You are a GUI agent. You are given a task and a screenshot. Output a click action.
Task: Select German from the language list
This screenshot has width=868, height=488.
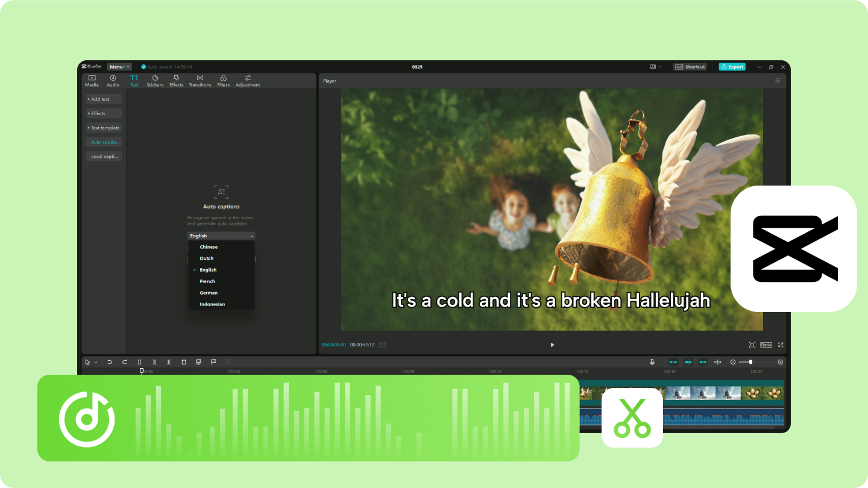pos(209,293)
